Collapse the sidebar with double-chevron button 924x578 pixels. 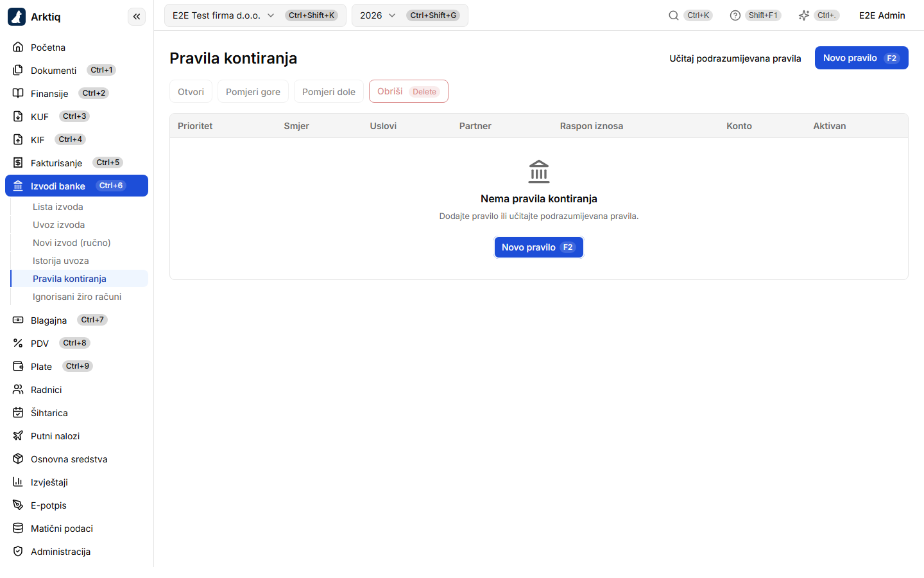click(137, 17)
